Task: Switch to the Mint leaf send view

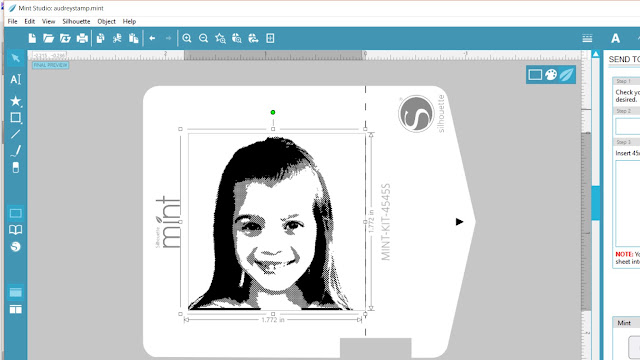Action: 567,75
